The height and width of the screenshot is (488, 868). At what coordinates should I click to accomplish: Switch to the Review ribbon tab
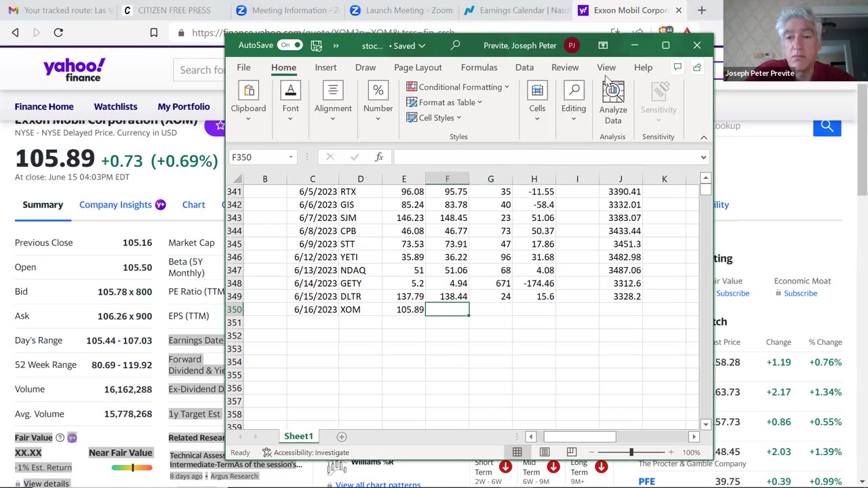pos(565,67)
